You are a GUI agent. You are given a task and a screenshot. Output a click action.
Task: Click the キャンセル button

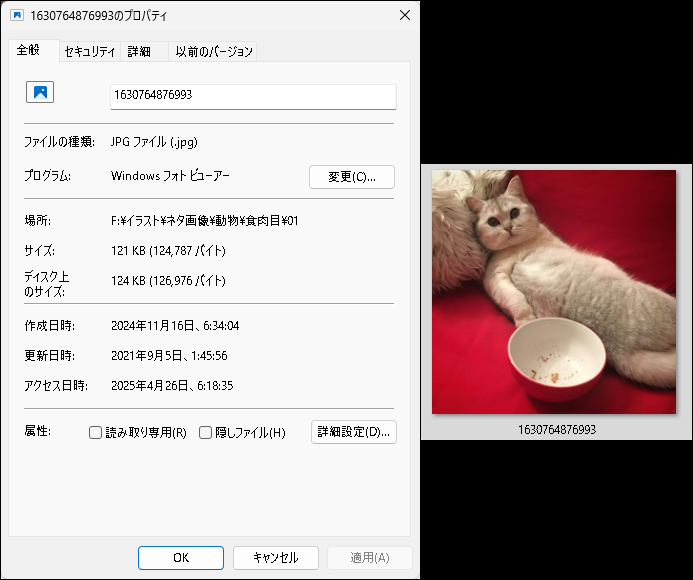click(276, 558)
